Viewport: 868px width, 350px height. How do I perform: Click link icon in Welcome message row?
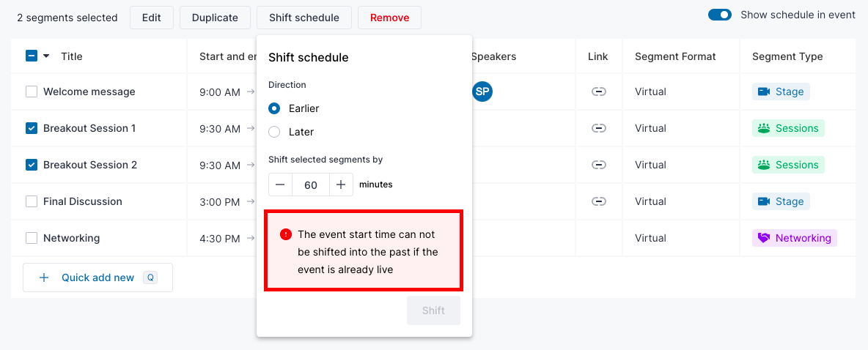point(598,92)
